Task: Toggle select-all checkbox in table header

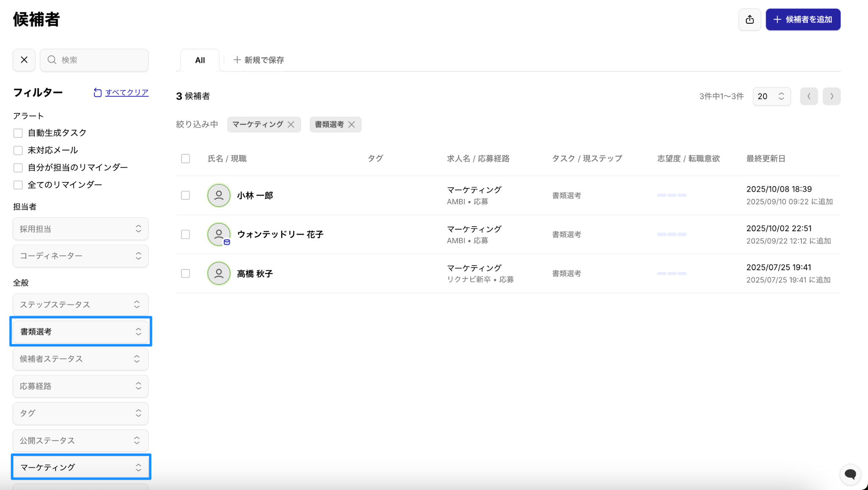Action: click(185, 159)
